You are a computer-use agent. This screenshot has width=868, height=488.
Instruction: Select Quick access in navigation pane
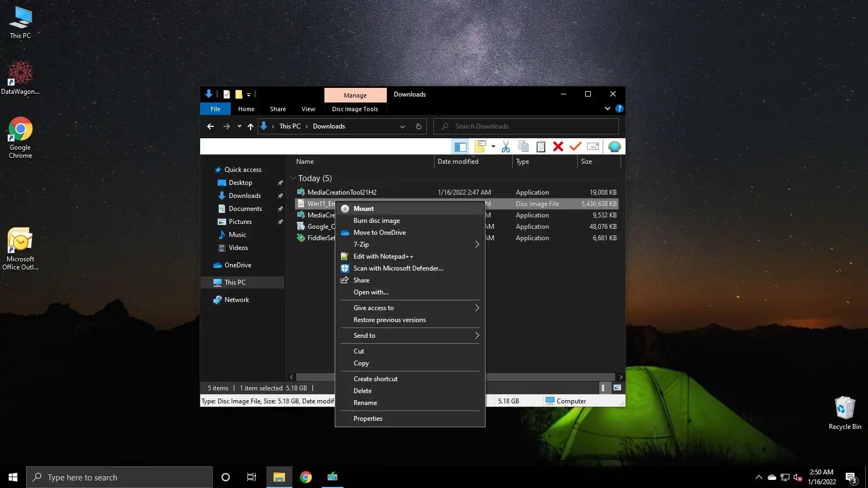pos(242,170)
